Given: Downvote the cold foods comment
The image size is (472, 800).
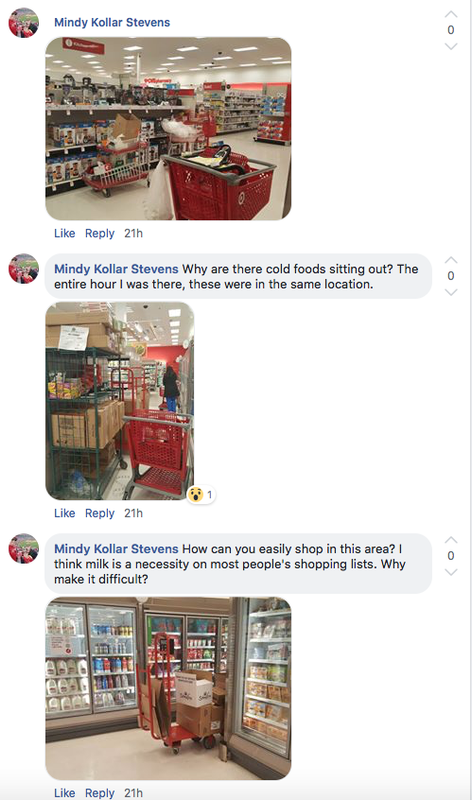Looking at the screenshot, I should pos(451,292).
